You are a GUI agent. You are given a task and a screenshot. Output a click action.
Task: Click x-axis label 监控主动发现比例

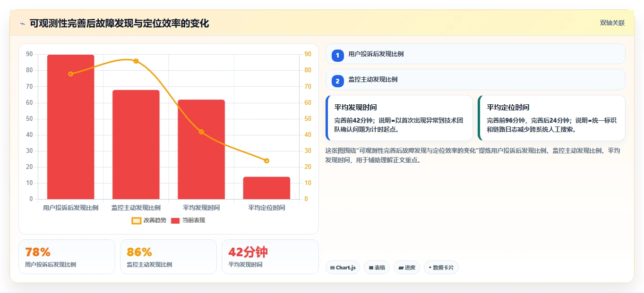tap(136, 208)
